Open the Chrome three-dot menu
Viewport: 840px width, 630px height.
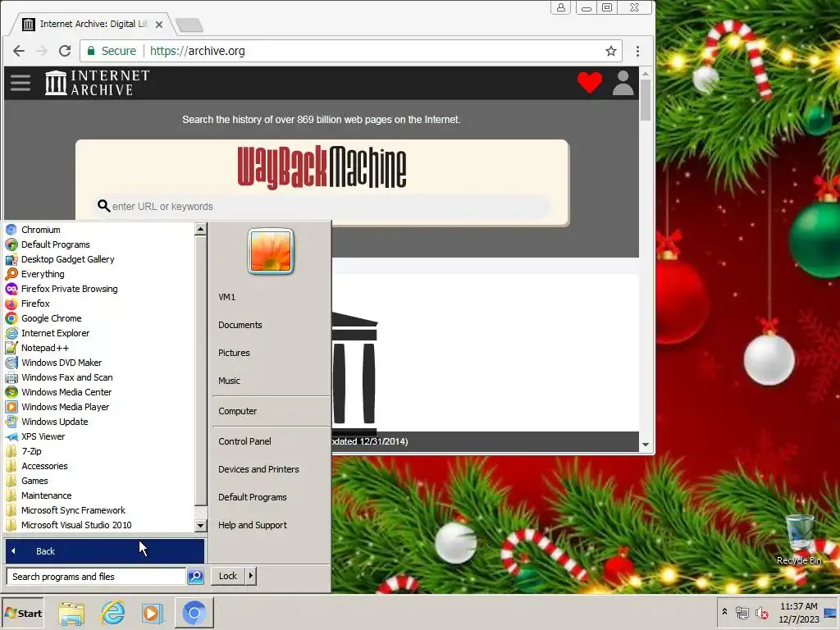coord(637,51)
